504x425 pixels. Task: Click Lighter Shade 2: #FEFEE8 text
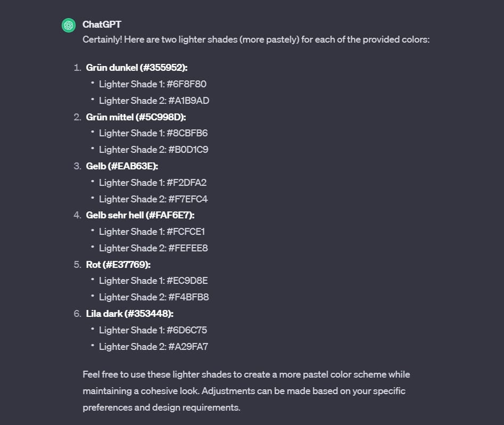153,248
